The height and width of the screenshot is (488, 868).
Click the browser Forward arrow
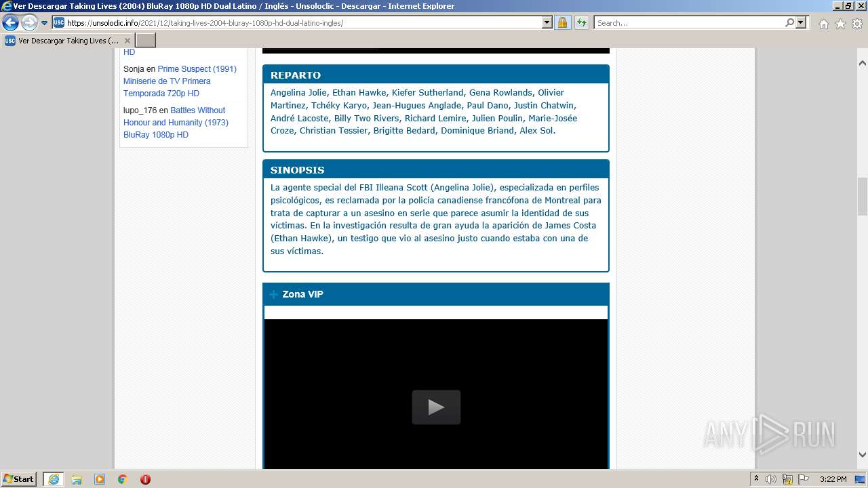pyautogui.click(x=29, y=23)
